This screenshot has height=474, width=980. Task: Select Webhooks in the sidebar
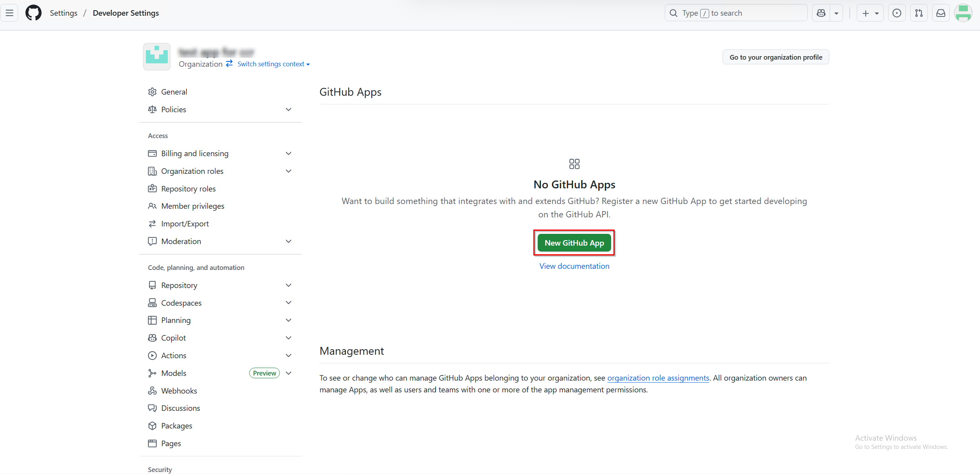tap(179, 390)
